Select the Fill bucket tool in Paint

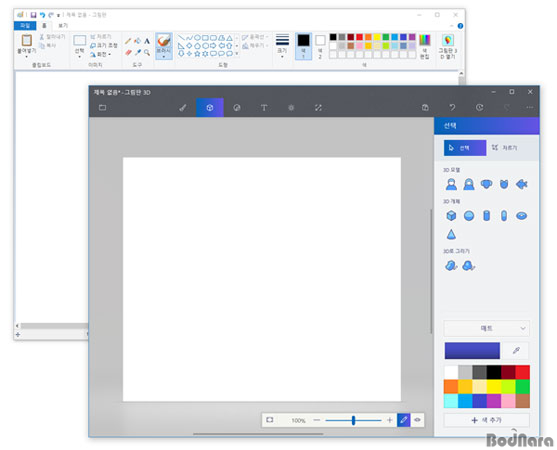(137, 41)
